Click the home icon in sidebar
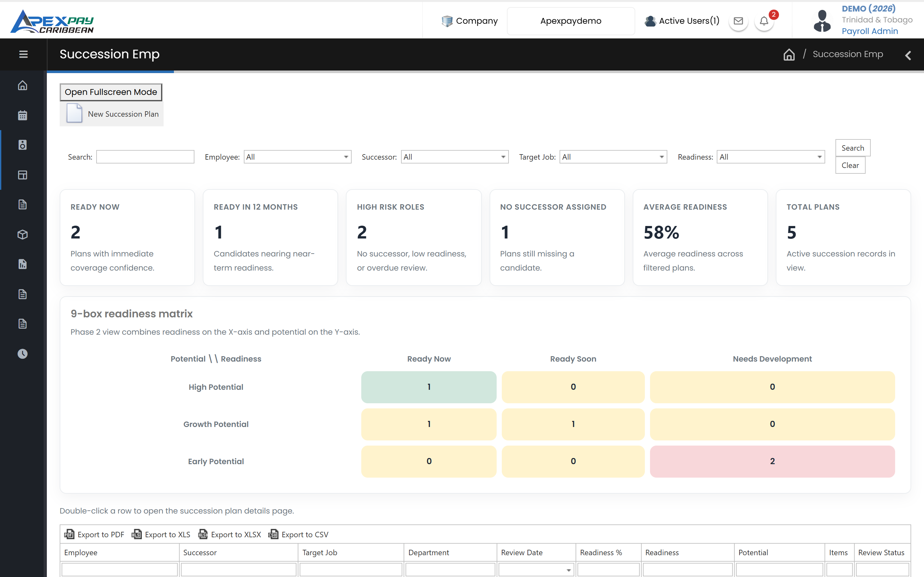Image resolution: width=924 pixels, height=577 pixels. pos(22,85)
